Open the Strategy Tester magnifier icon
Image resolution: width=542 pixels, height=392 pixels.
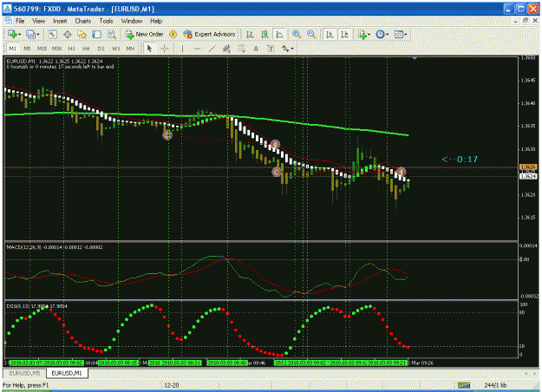pyautogui.click(x=111, y=34)
